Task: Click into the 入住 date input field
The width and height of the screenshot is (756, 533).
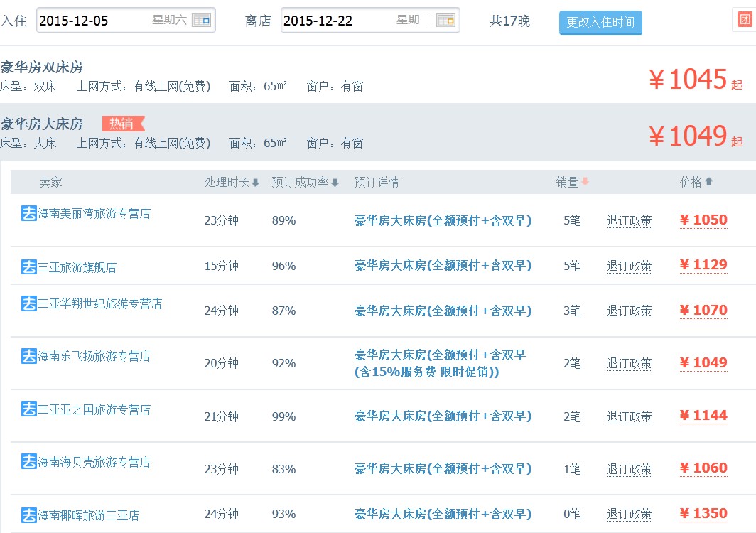Action: pyautogui.click(x=92, y=21)
